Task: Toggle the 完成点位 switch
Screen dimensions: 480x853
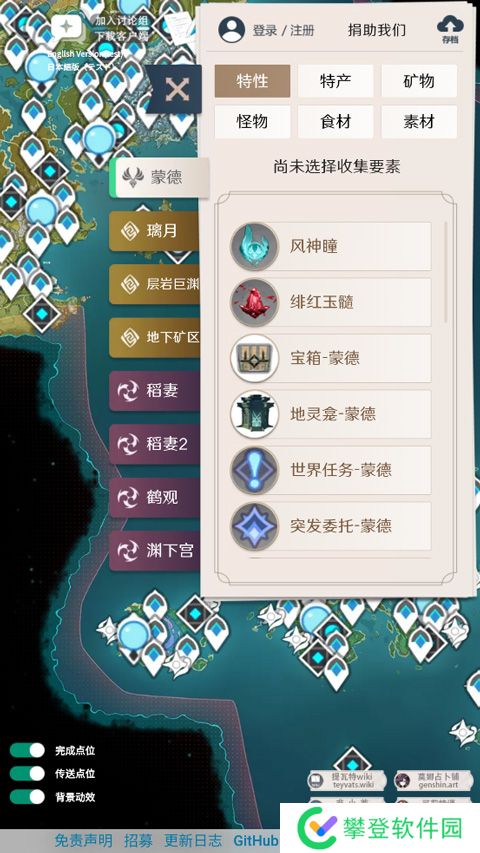Action: [x=27, y=750]
